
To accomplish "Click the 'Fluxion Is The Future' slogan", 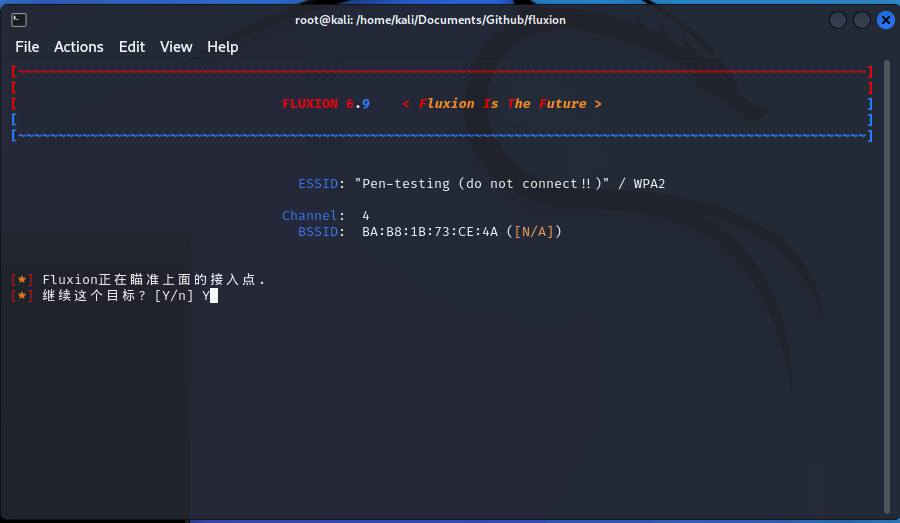I will (x=502, y=104).
